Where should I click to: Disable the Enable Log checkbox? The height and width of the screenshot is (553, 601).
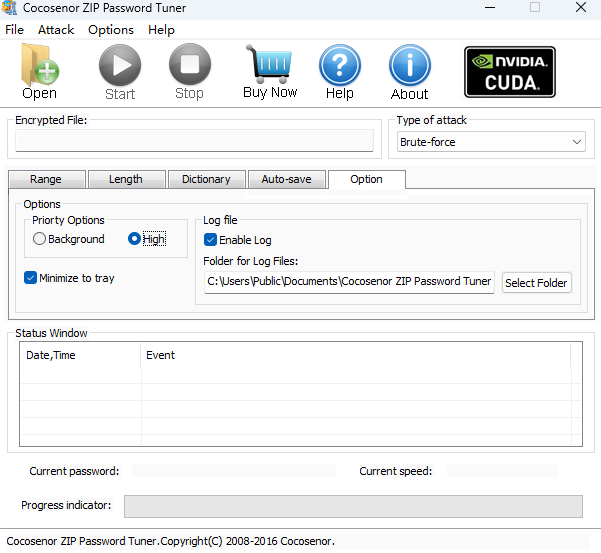click(211, 240)
